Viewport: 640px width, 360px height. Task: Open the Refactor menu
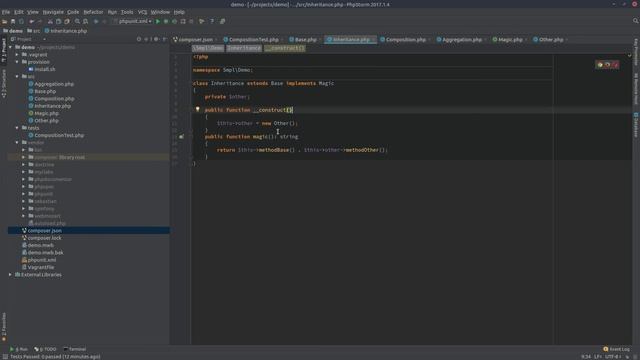[93, 12]
